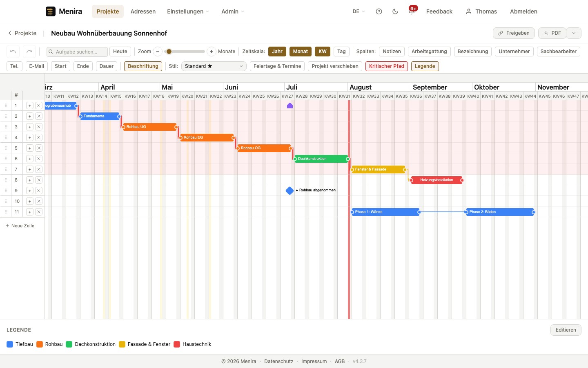Click zoom in plus button
This screenshot has width=588, height=368.
pyautogui.click(x=212, y=52)
